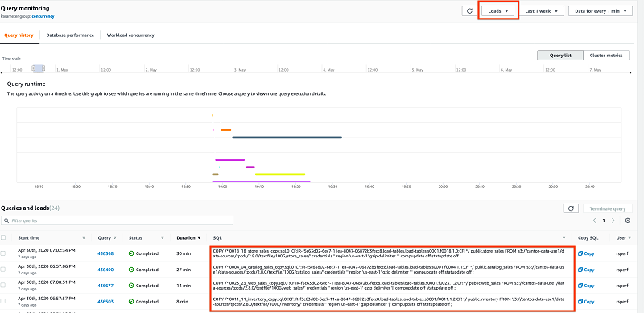Focus the Filter queries search field

pos(117,220)
